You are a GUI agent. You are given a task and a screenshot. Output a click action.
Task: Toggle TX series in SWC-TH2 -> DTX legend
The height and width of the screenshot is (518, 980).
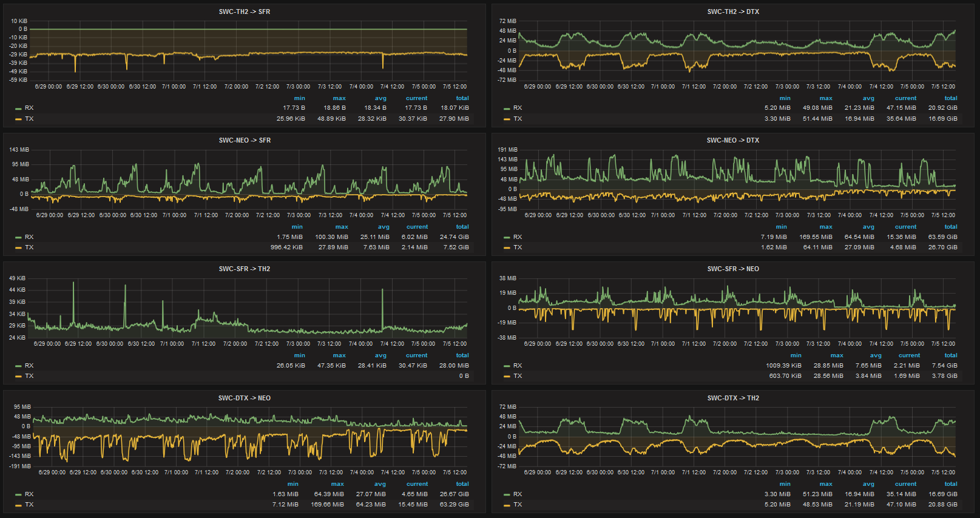(518, 119)
